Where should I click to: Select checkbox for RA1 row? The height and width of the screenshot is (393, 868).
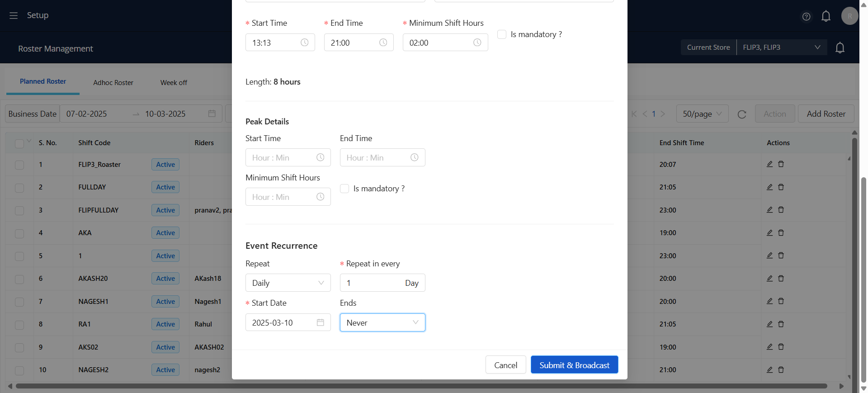click(19, 325)
